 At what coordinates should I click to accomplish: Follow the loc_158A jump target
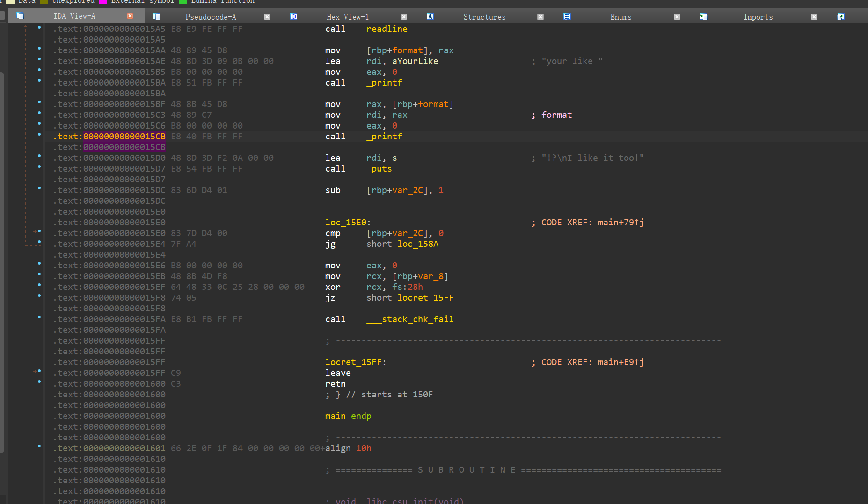click(x=418, y=244)
